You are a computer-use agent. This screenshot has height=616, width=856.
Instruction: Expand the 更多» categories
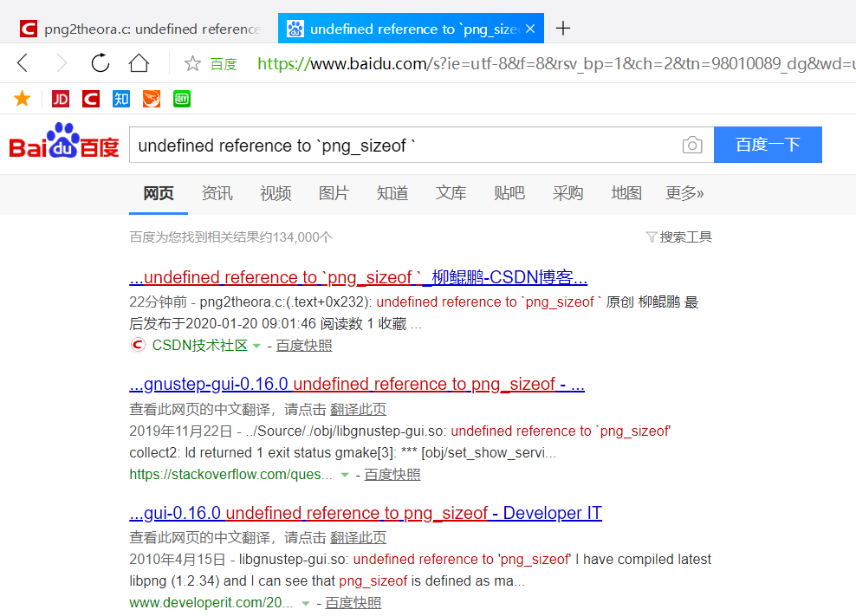coord(684,193)
